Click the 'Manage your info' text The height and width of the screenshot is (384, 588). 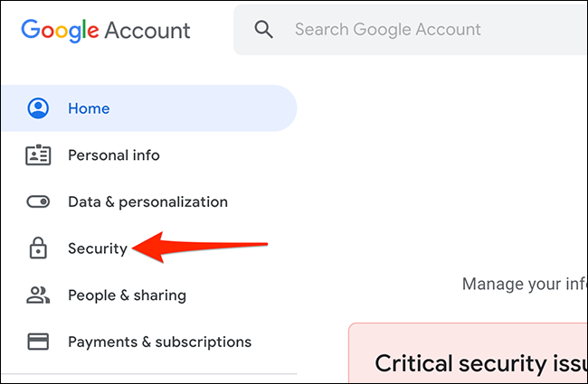point(525,284)
